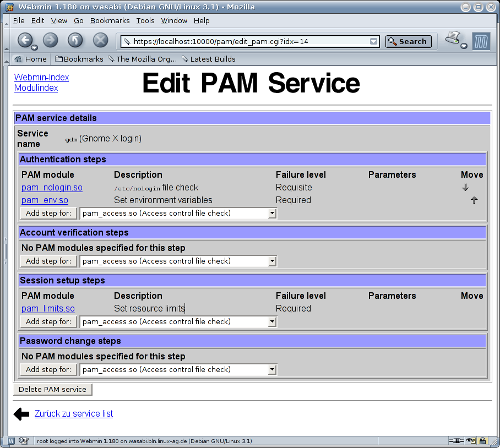Open the print options dropdown arrow
The image size is (500, 448).
coord(464,46)
